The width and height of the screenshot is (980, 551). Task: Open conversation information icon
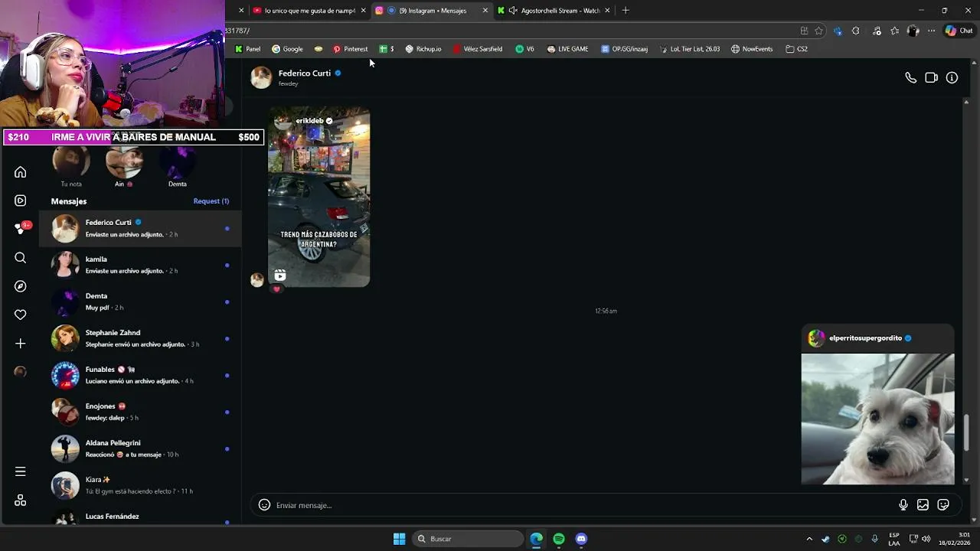952,77
